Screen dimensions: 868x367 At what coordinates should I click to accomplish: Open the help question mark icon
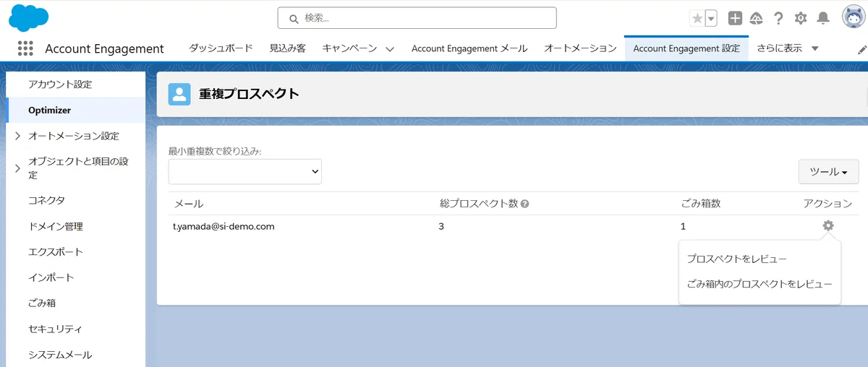pos(778,19)
